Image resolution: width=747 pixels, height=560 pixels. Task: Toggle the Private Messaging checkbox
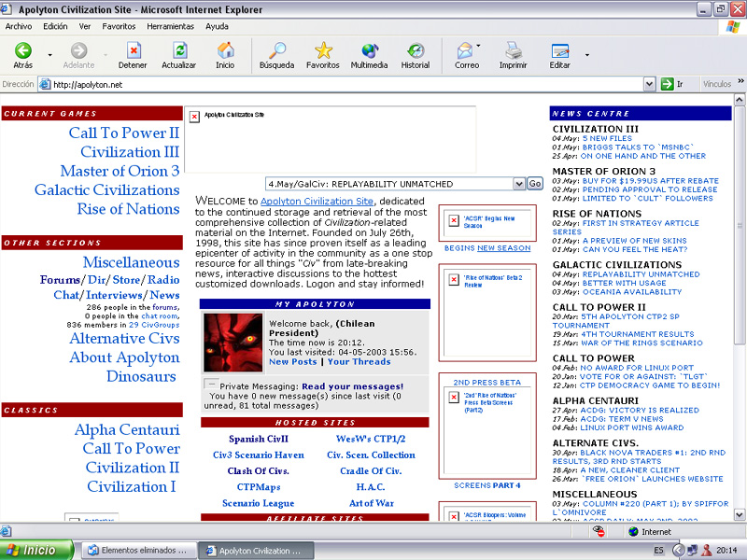pyautogui.click(x=210, y=385)
